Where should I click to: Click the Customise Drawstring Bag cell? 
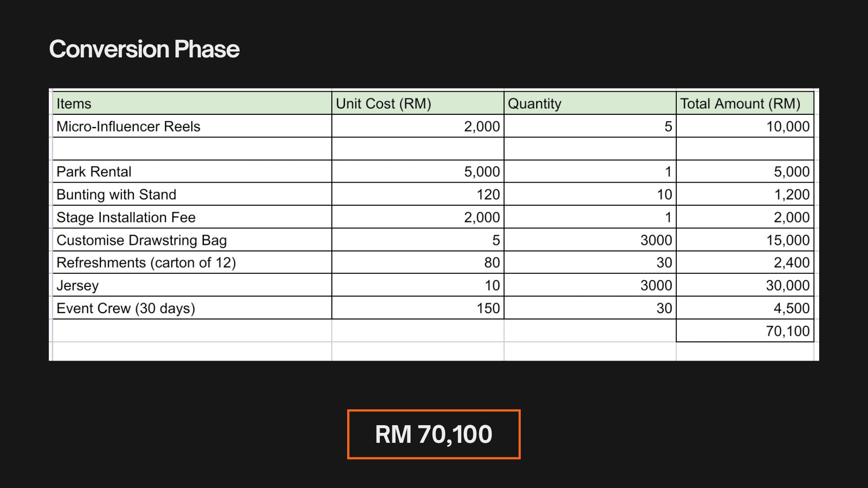point(192,239)
